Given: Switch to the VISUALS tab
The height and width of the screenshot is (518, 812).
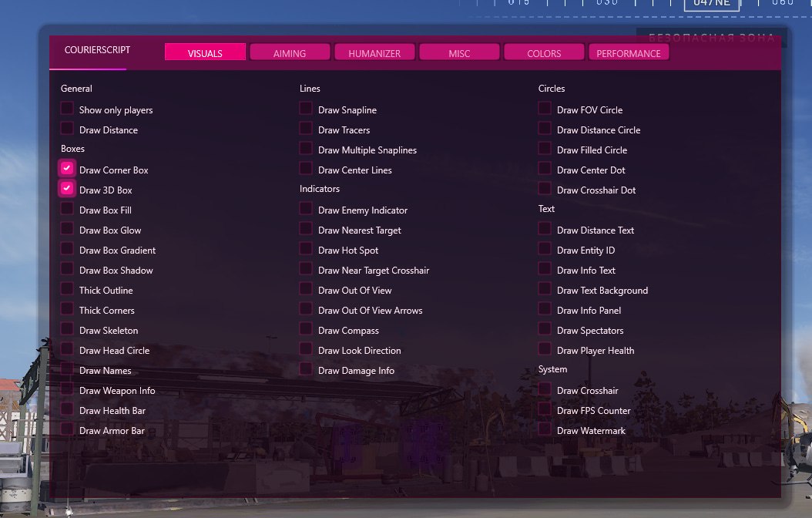Looking at the screenshot, I should tap(205, 52).
